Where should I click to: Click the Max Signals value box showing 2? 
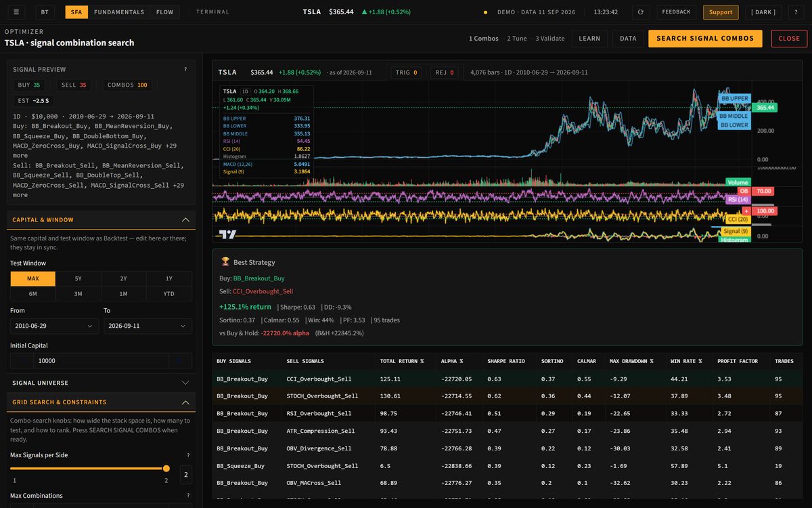[x=185, y=475]
